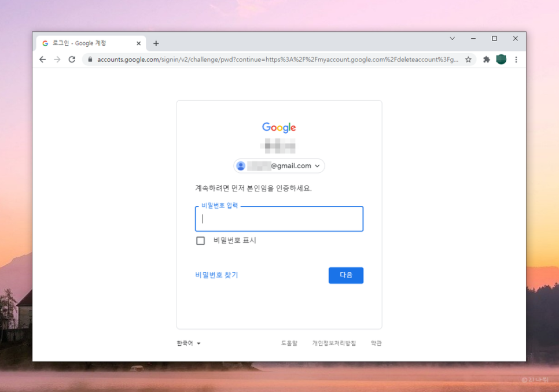
Task: Click the back navigation arrow
Action: point(42,59)
